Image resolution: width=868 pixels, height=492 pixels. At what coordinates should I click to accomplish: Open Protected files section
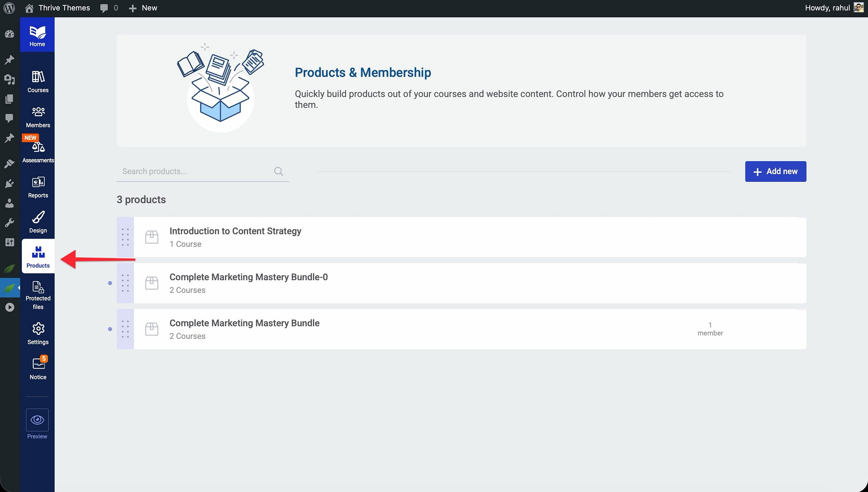click(x=38, y=294)
